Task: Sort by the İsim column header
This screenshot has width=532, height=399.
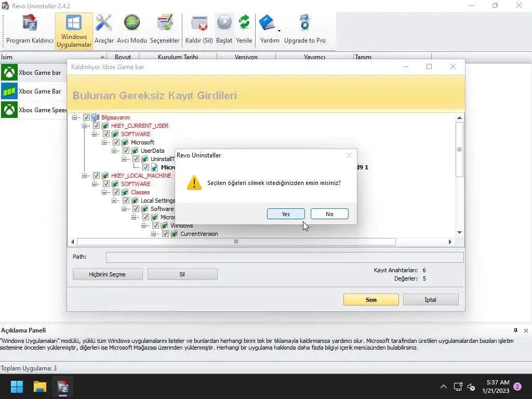Action: [x=54, y=57]
